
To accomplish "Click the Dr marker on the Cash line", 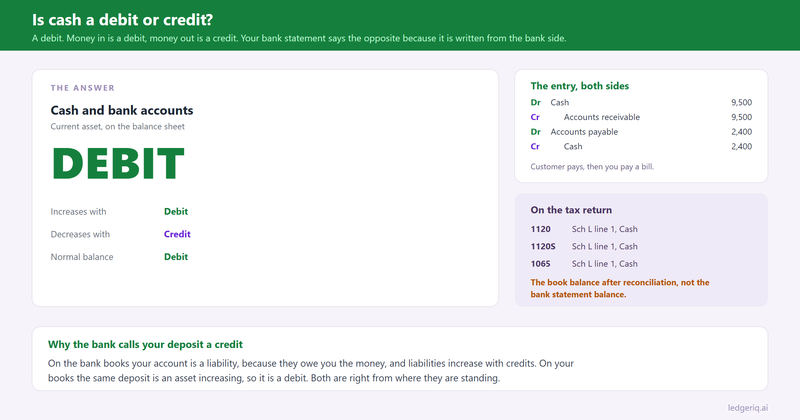I will pyautogui.click(x=535, y=103).
